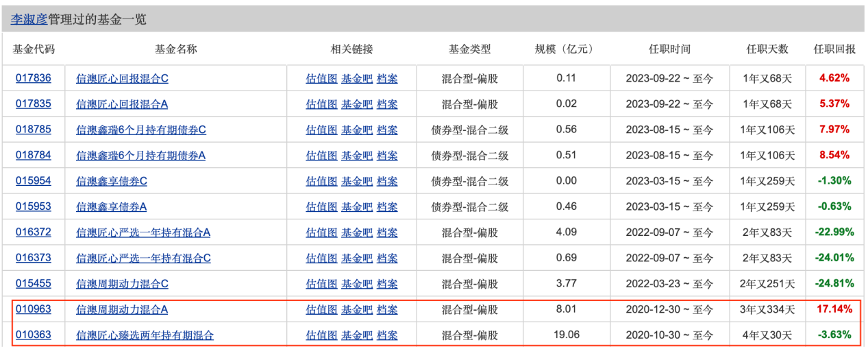The width and height of the screenshot is (868, 347).
Task: Click 基金吧 in the 018785 row
Action: click(357, 130)
